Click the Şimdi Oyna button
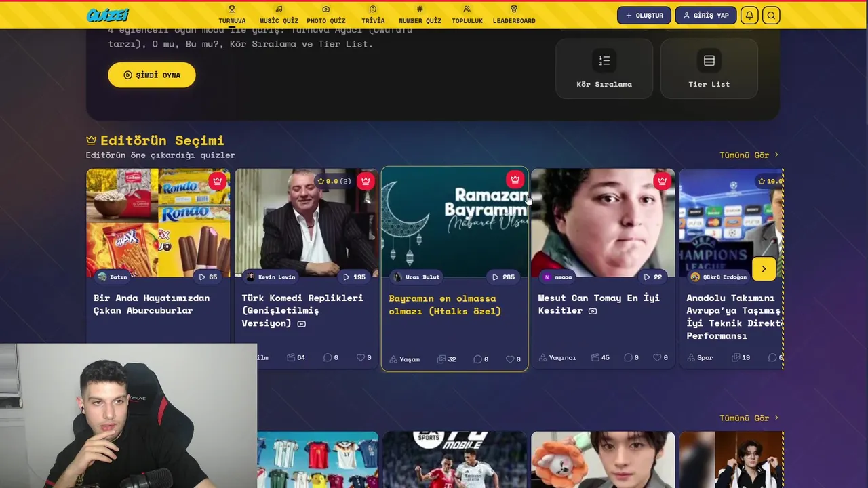The width and height of the screenshot is (868, 488). 152,75
